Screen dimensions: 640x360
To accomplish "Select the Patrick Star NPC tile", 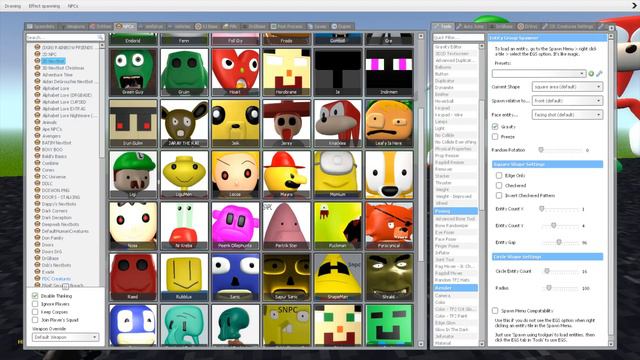I will [287, 226].
